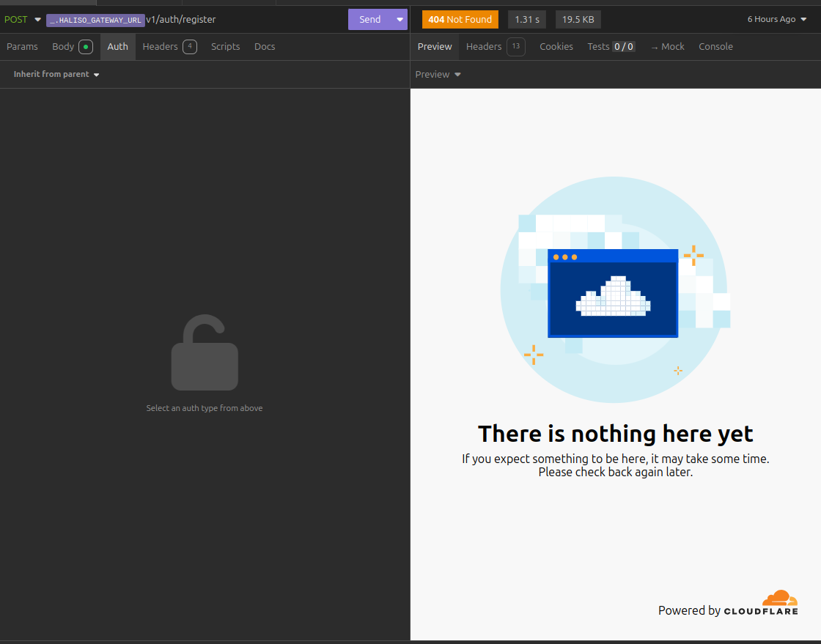Click the request Headers count badge 4
Screen dimensions: 821x644
190,47
